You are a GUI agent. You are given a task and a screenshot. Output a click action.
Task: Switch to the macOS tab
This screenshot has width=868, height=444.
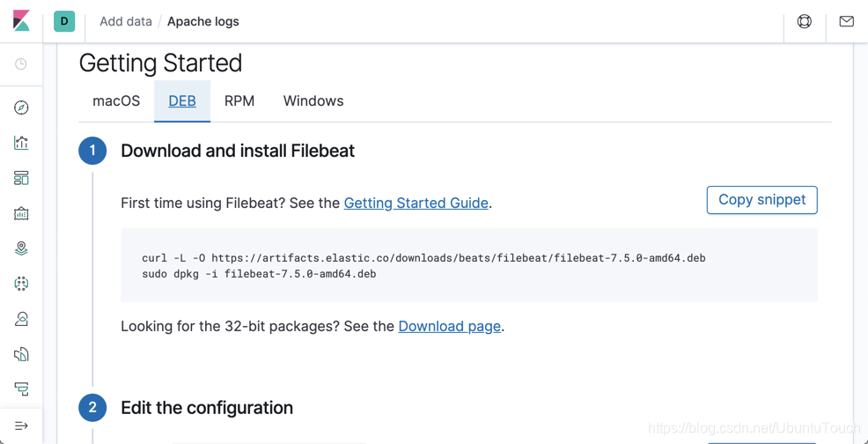click(x=116, y=101)
